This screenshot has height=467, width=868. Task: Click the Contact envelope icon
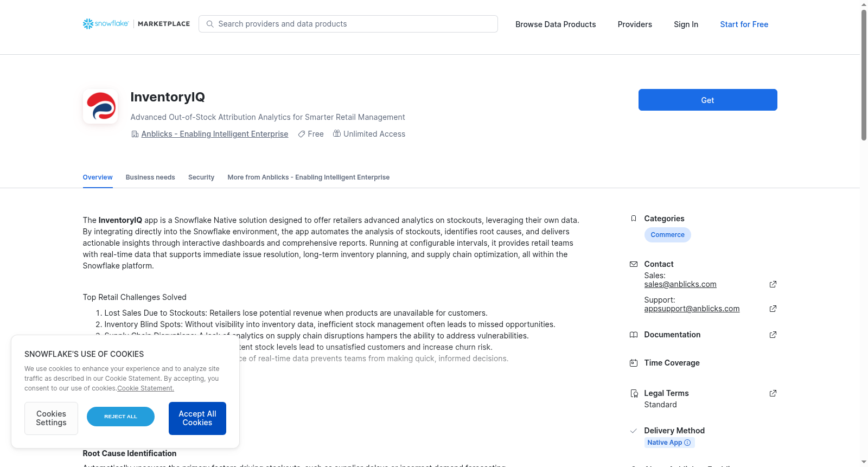(x=633, y=264)
